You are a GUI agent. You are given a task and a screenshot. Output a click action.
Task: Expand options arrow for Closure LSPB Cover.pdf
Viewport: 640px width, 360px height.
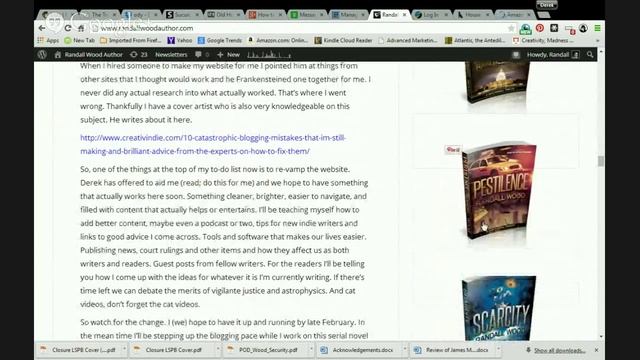pyautogui.click(x=218, y=350)
